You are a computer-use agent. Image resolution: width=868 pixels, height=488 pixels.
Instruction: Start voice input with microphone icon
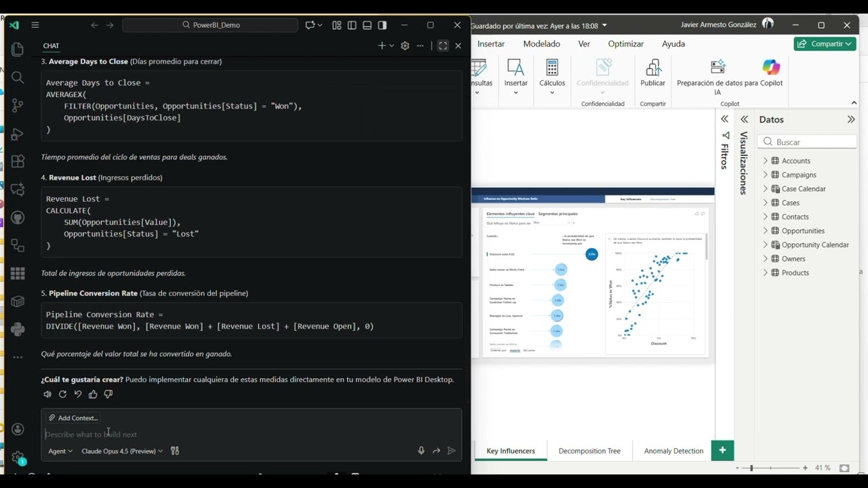pos(421,451)
